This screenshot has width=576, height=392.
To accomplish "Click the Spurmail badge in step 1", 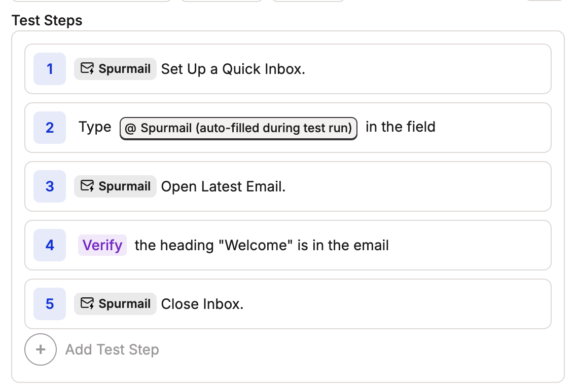I will pyautogui.click(x=115, y=69).
